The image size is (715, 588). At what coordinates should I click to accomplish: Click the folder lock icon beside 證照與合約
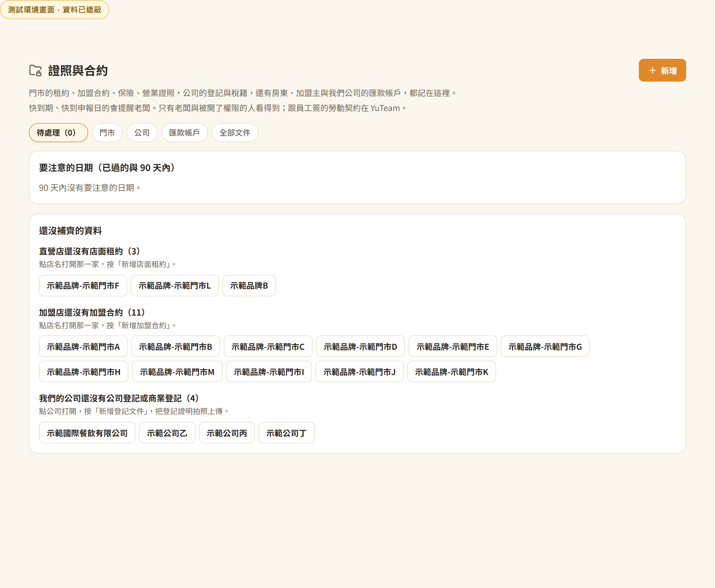tap(36, 70)
